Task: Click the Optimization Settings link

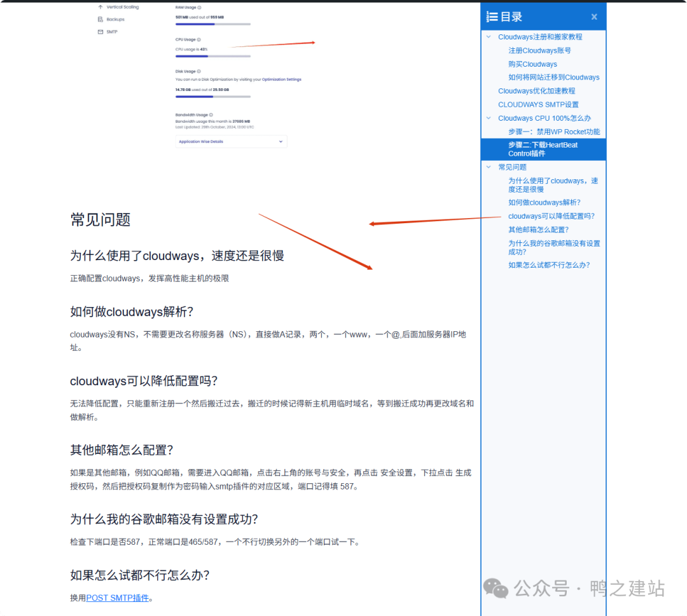Action: pyautogui.click(x=281, y=79)
